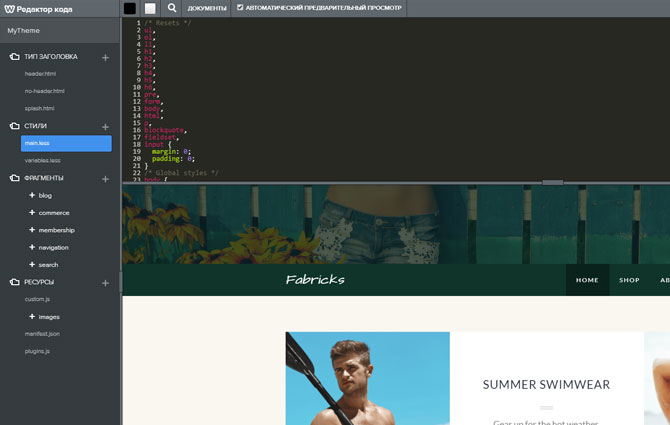The width and height of the screenshot is (670, 425).
Task: Click the РЕСУРСЫ folder icon
Action: pos(15,282)
